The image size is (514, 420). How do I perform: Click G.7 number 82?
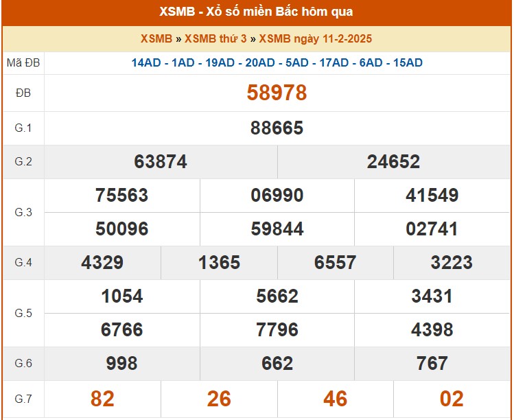(x=102, y=399)
